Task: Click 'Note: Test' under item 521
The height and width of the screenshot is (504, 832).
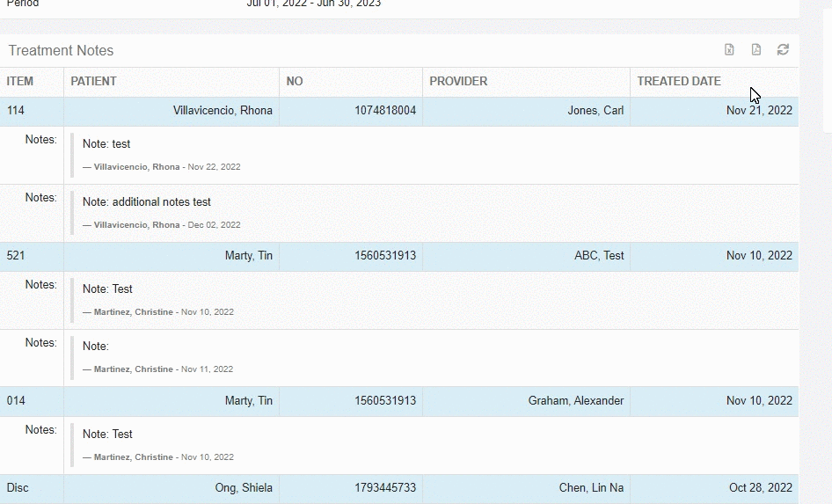Action: [107, 289]
